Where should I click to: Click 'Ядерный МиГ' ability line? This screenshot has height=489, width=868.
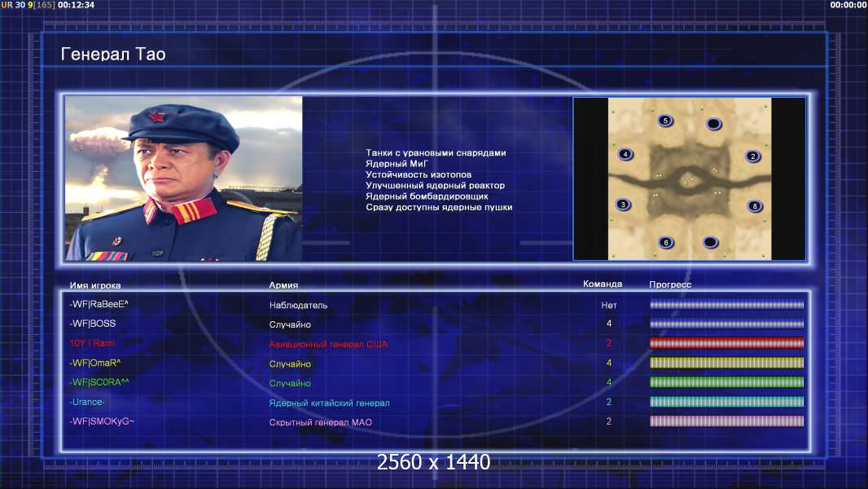pyautogui.click(x=397, y=164)
